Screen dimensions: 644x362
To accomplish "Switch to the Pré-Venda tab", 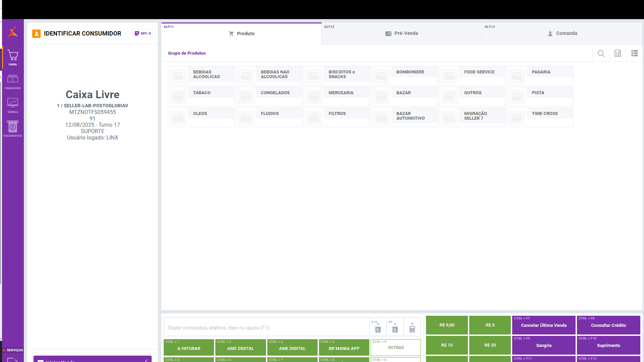I will 401,34.
